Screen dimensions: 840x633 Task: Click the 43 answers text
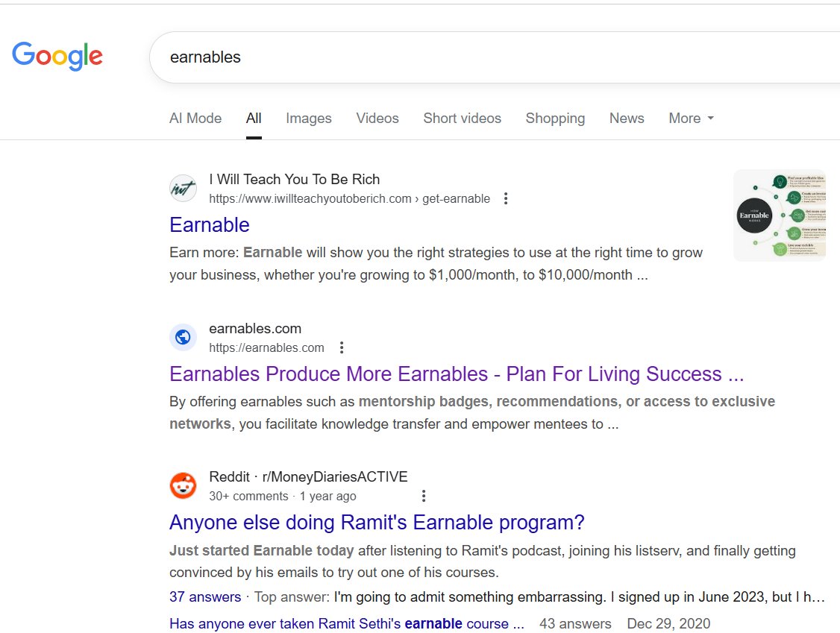(x=575, y=624)
